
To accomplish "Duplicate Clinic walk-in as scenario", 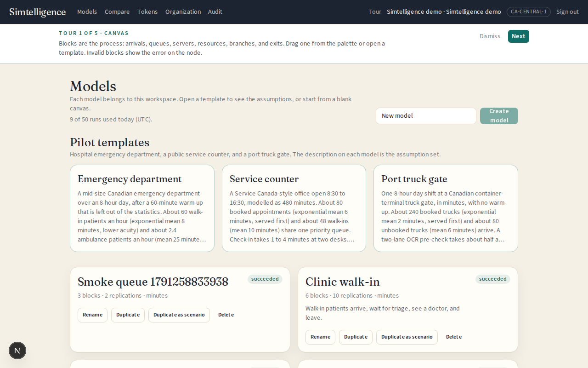I will pos(407,337).
